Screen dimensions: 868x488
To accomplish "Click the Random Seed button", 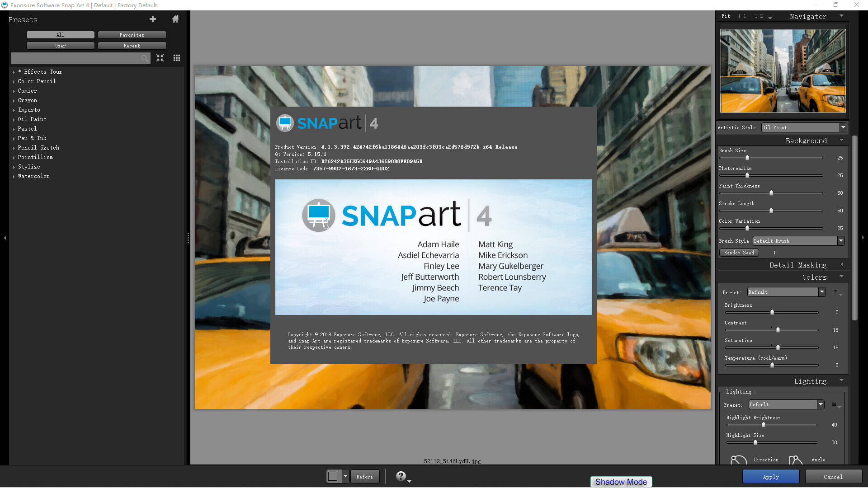I will tap(739, 253).
